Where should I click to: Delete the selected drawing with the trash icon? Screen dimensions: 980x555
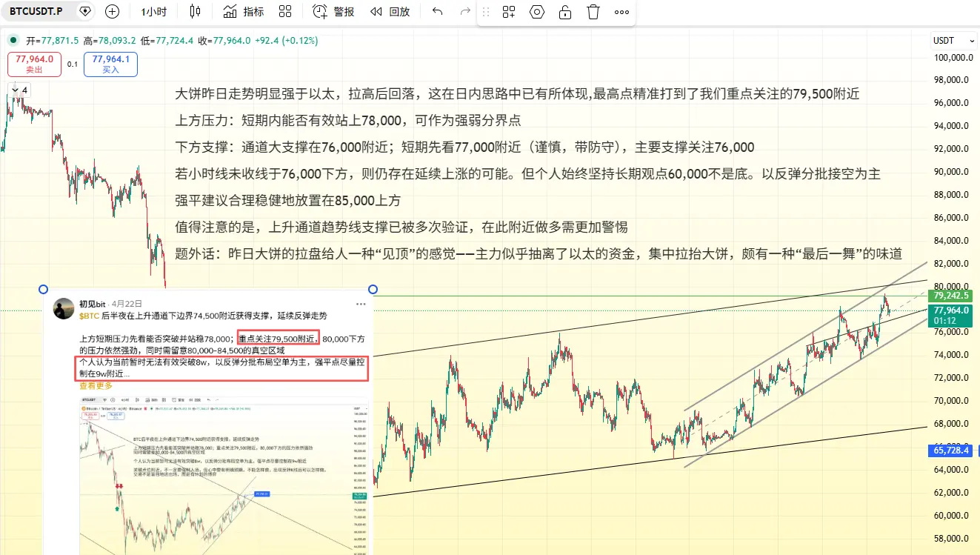click(593, 12)
